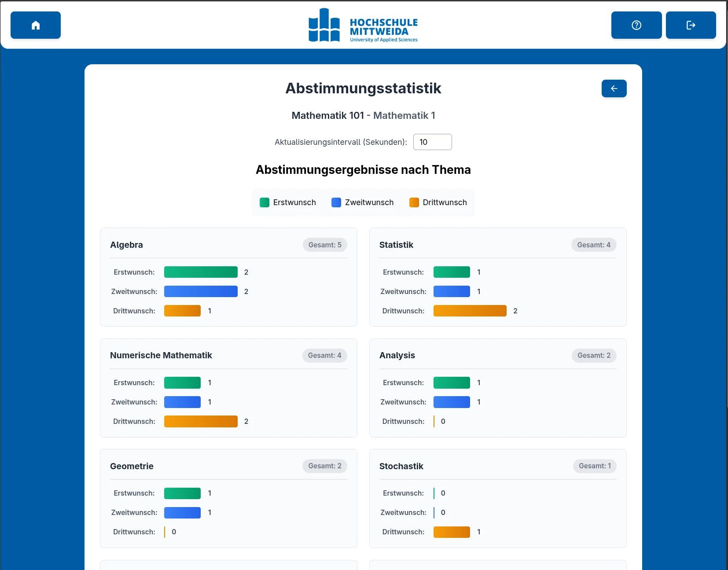Select the green Erstwunsch legend icon

click(x=264, y=202)
